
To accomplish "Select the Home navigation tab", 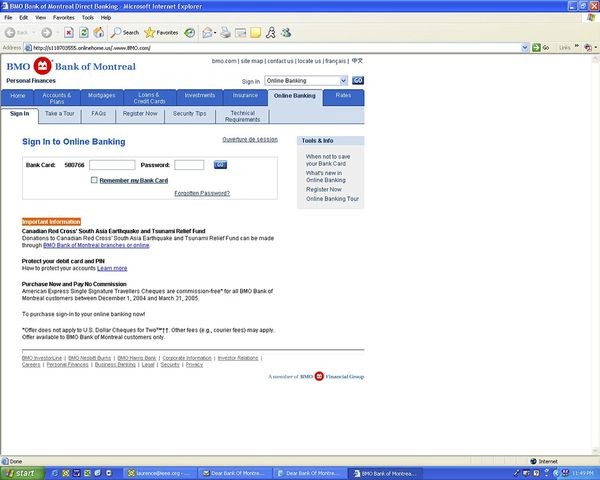I will coord(18,98).
